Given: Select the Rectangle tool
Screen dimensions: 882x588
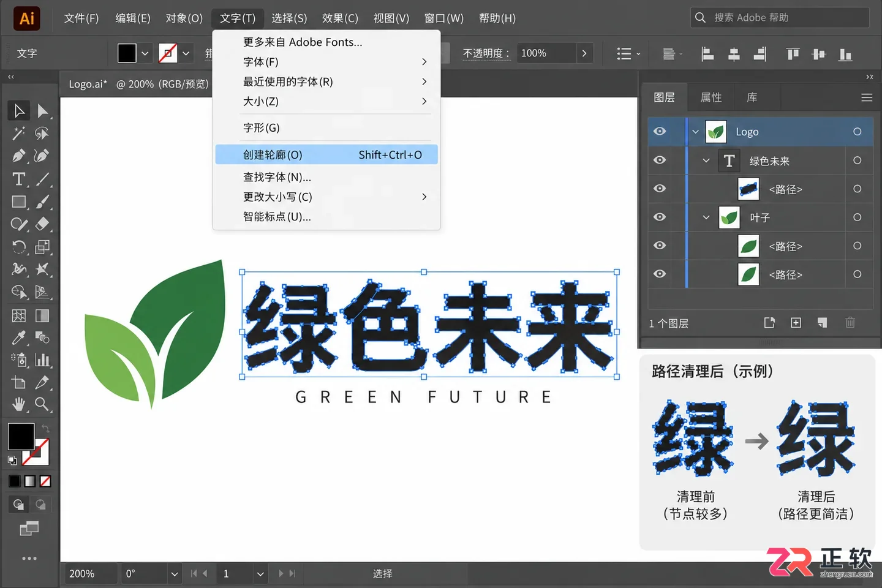Looking at the screenshot, I should [x=19, y=202].
